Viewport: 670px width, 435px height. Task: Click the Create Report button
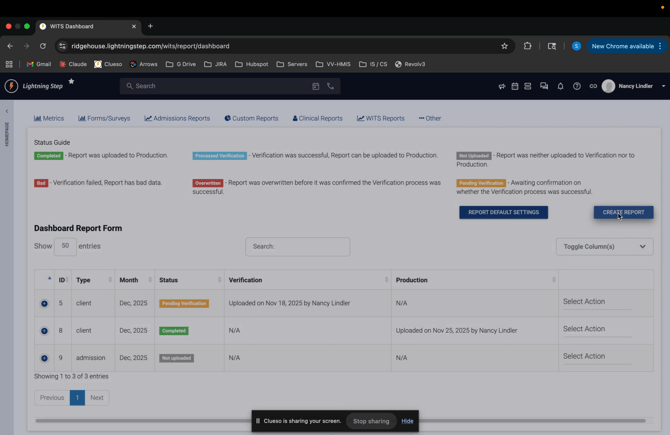point(623,212)
